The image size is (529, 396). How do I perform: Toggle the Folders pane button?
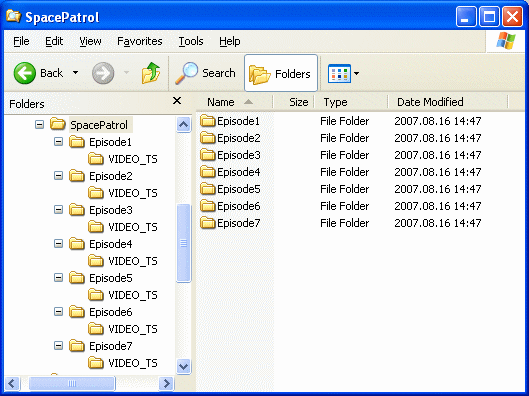pos(281,73)
